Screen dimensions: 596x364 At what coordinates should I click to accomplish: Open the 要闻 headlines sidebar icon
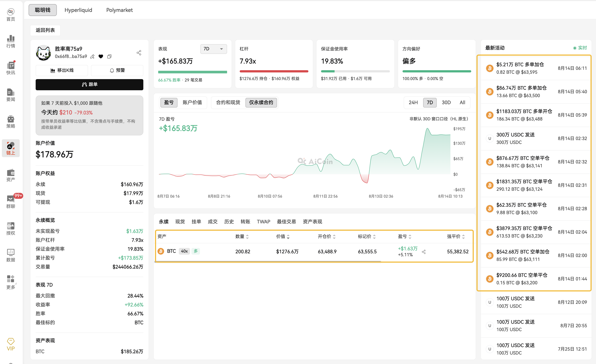point(11,95)
